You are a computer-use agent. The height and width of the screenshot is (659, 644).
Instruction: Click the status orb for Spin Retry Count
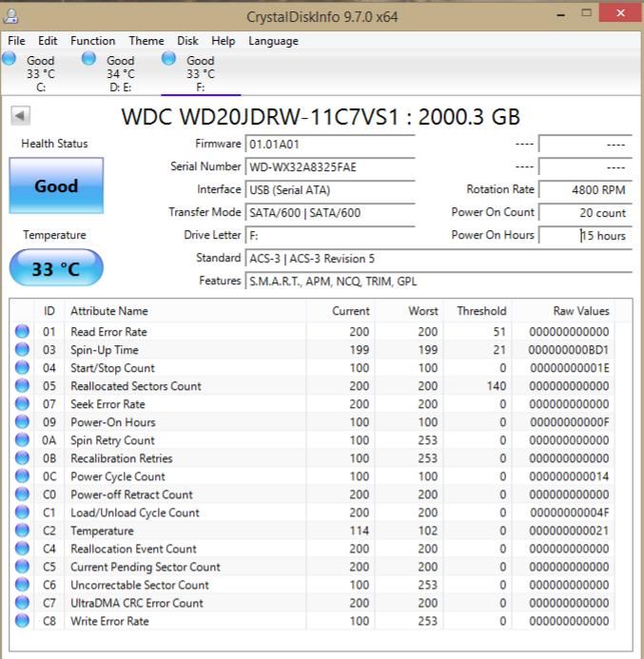tap(22, 439)
